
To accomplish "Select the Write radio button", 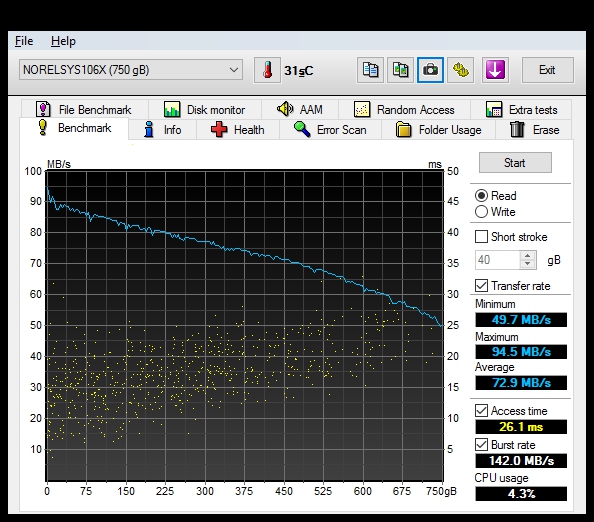I will pyautogui.click(x=481, y=212).
